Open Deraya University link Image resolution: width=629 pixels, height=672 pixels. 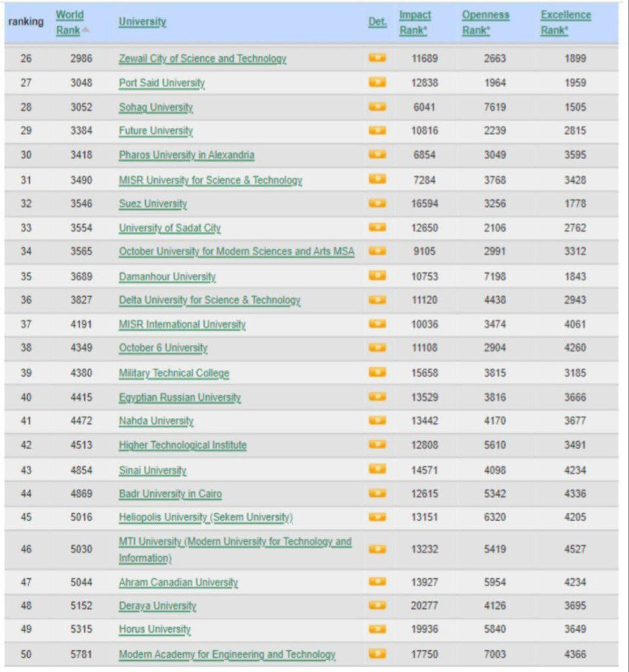click(158, 606)
